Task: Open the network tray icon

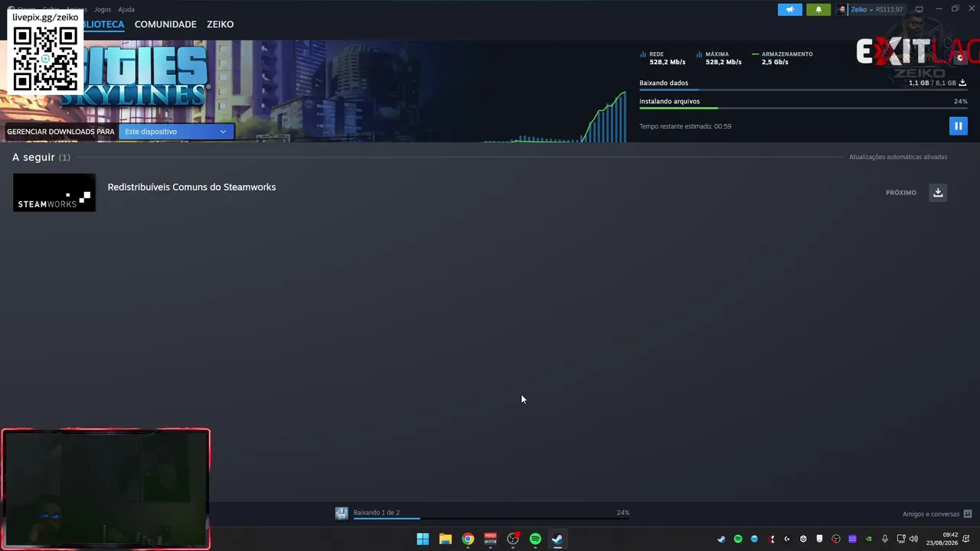Action: [901, 539]
